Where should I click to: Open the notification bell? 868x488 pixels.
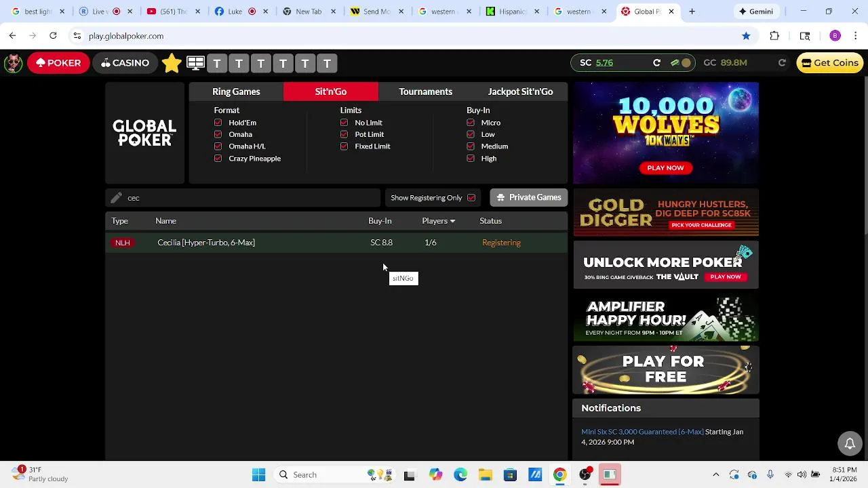pos(850,444)
